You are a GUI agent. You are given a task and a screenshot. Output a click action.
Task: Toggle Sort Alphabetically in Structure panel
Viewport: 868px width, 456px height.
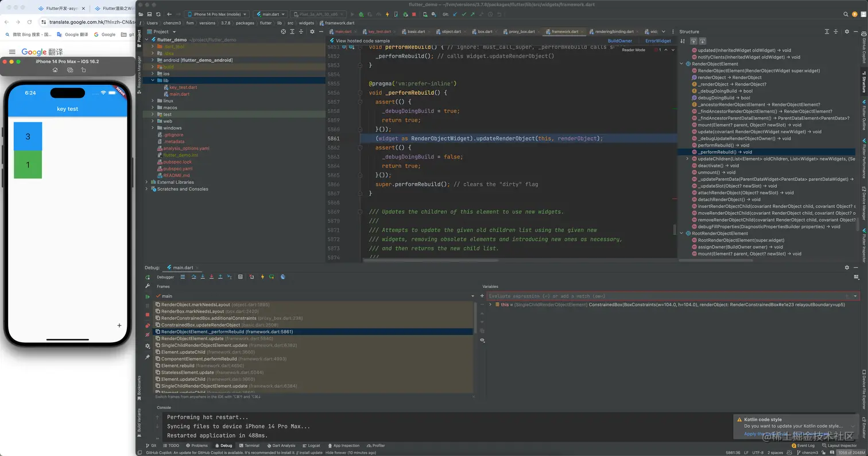point(683,41)
